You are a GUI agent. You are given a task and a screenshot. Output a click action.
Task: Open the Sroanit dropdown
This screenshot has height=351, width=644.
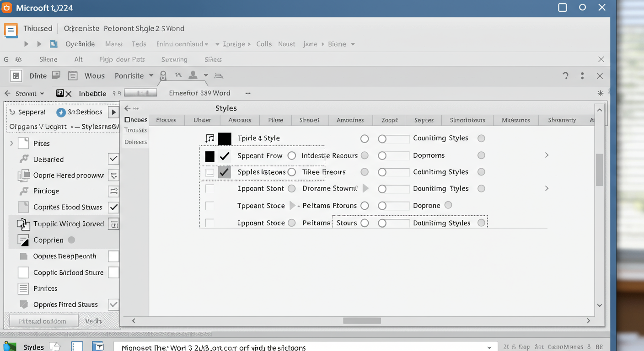pos(42,94)
